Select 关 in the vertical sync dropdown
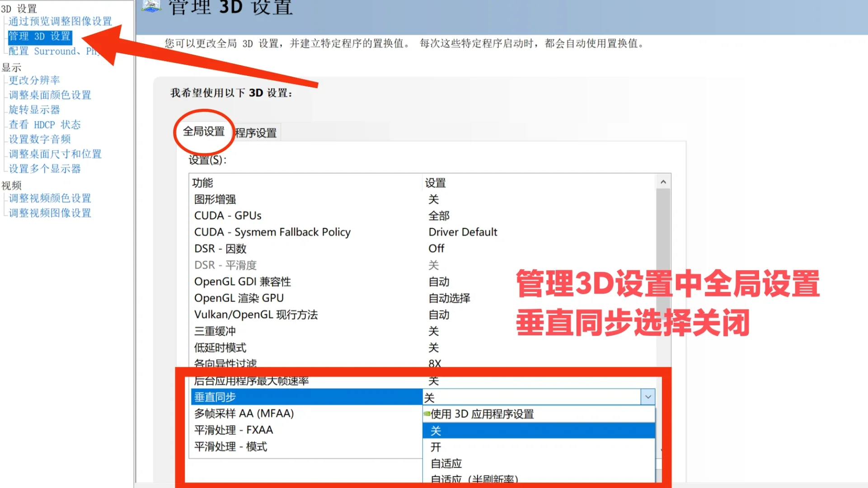The width and height of the screenshot is (868, 488). [538, 431]
